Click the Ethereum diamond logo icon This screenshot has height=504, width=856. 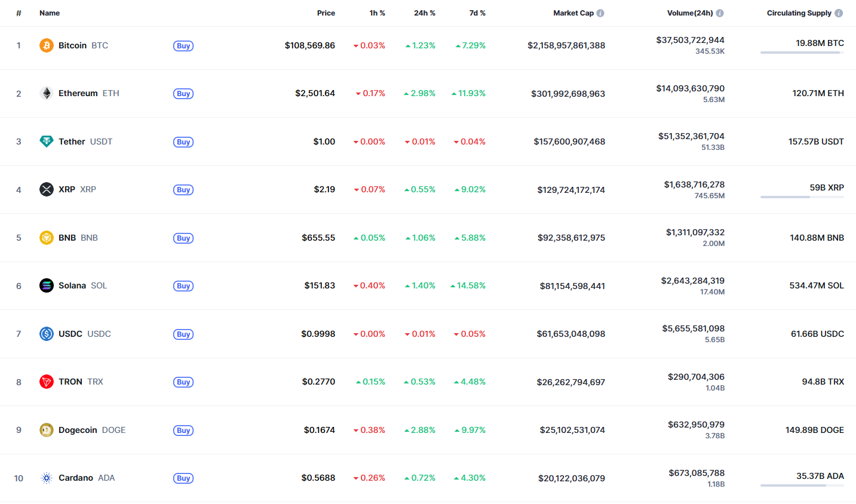click(47, 93)
